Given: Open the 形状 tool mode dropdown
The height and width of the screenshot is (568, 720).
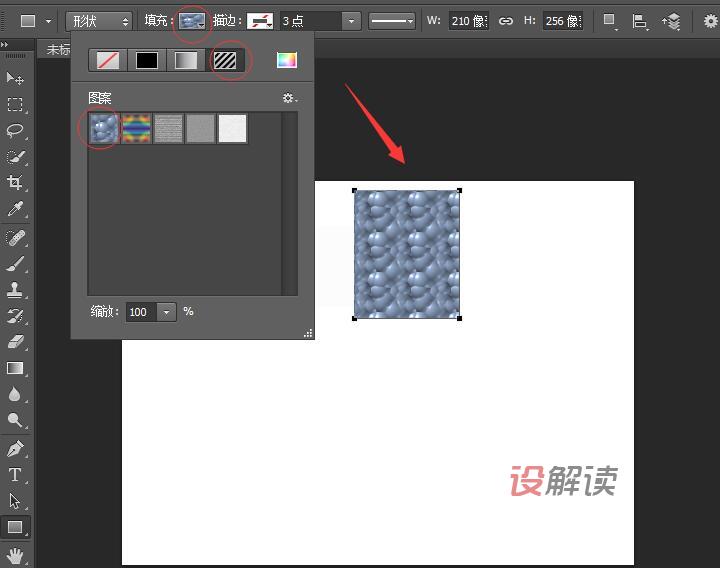Looking at the screenshot, I should pos(98,20).
